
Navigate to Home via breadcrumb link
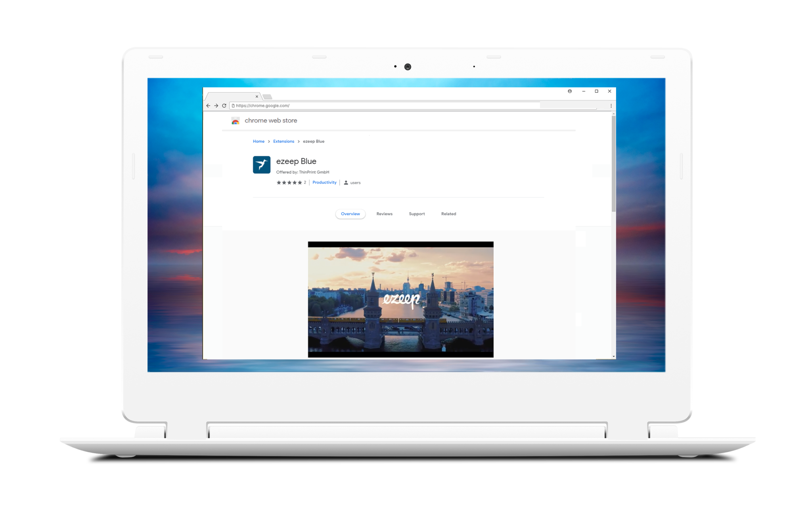pos(259,141)
